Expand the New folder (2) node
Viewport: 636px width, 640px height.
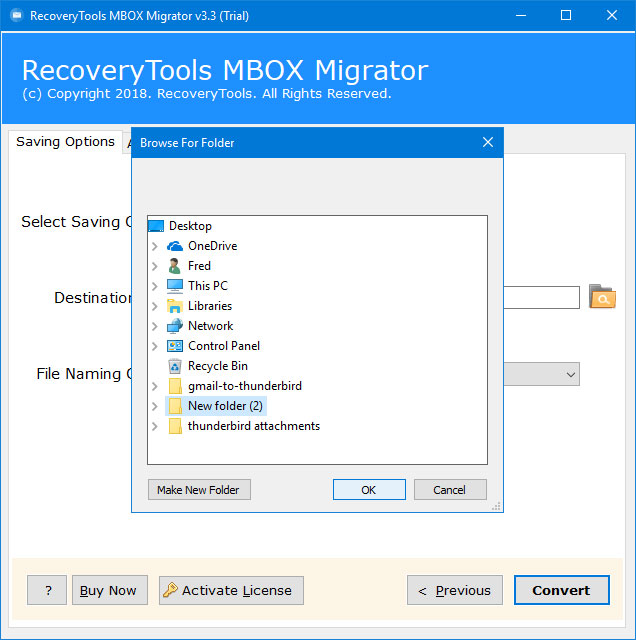pyautogui.click(x=154, y=406)
